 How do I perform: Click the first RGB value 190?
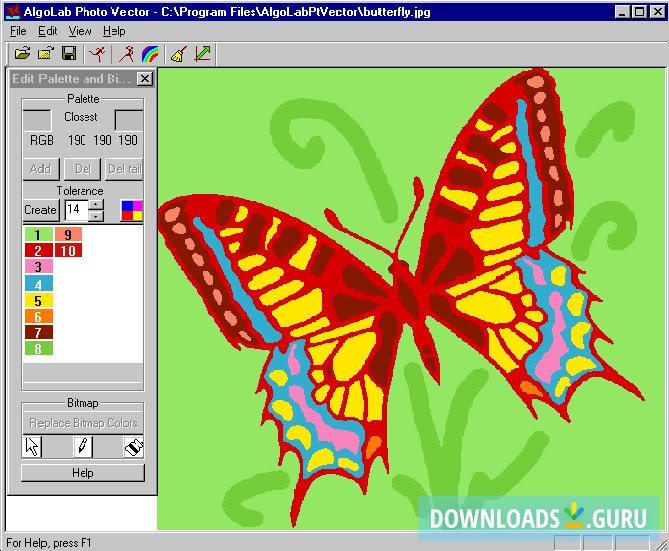point(77,140)
